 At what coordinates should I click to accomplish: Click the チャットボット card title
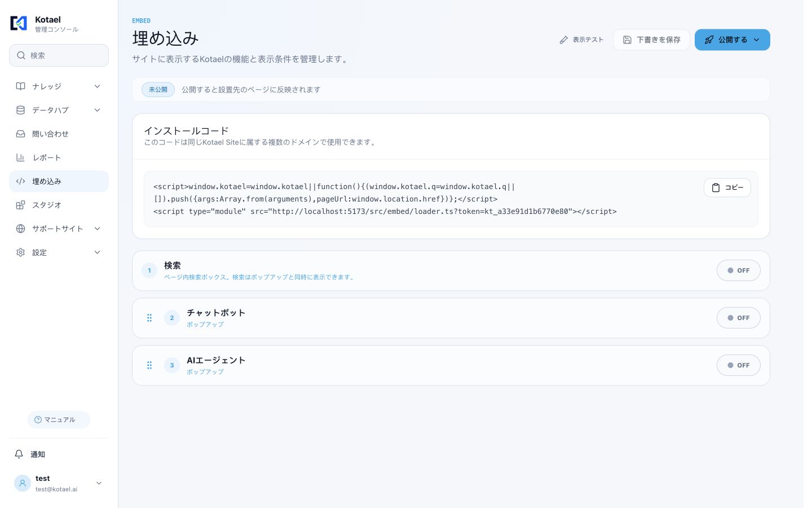tap(216, 313)
